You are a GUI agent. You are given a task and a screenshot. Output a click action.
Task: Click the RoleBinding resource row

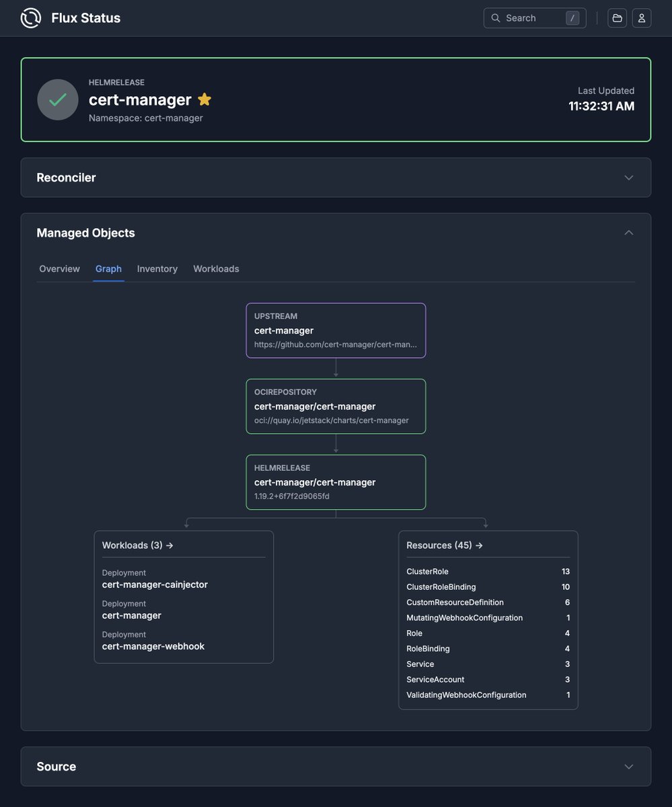click(x=488, y=649)
